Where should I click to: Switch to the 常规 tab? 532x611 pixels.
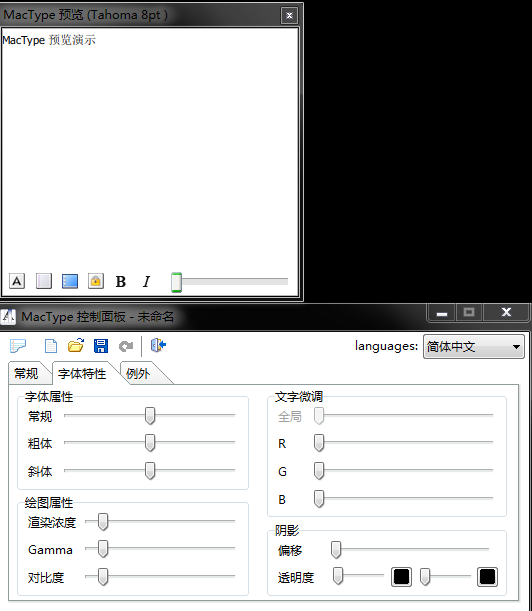[27, 373]
